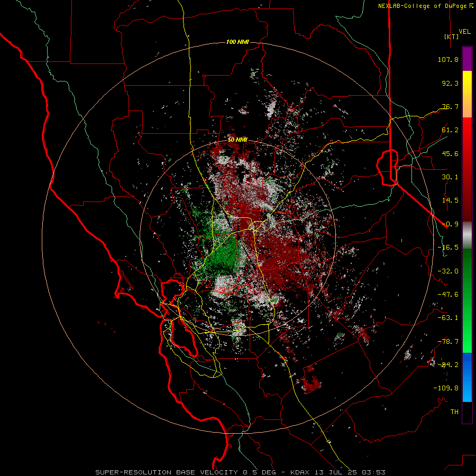476x476 pixels.
Task: Pick the purple segment of the velocity scale
Action: click(x=467, y=59)
